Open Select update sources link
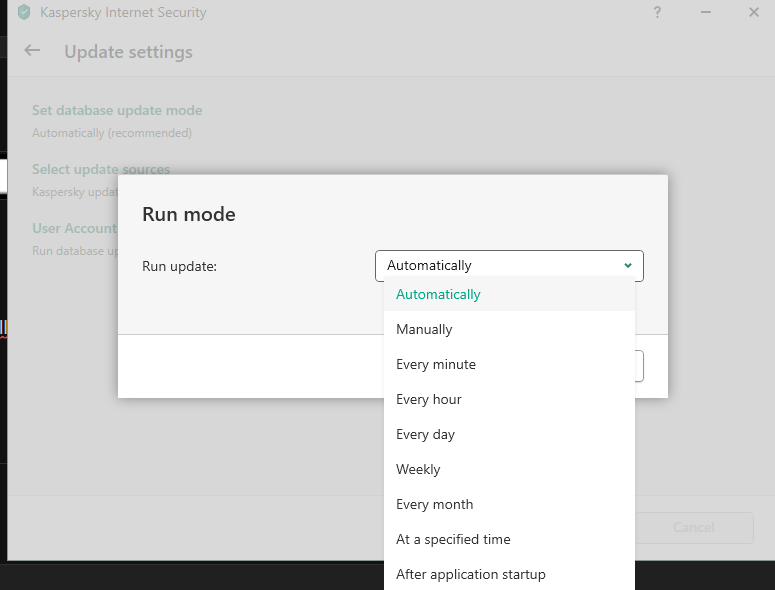 (101, 170)
